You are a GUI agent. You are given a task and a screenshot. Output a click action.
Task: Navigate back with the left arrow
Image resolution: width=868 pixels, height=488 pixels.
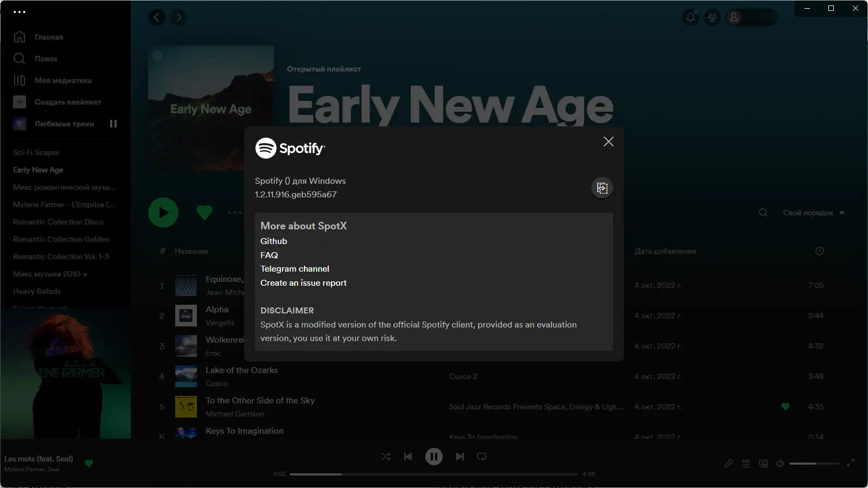pos(156,17)
